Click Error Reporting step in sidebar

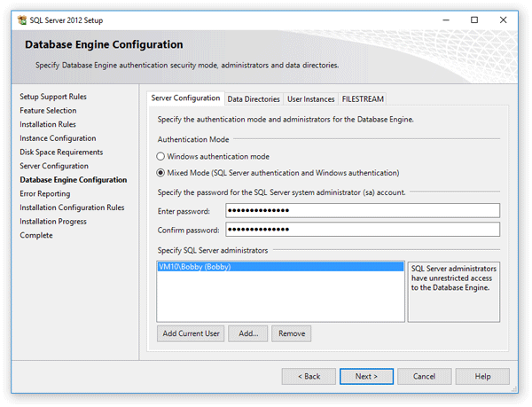tap(45, 194)
